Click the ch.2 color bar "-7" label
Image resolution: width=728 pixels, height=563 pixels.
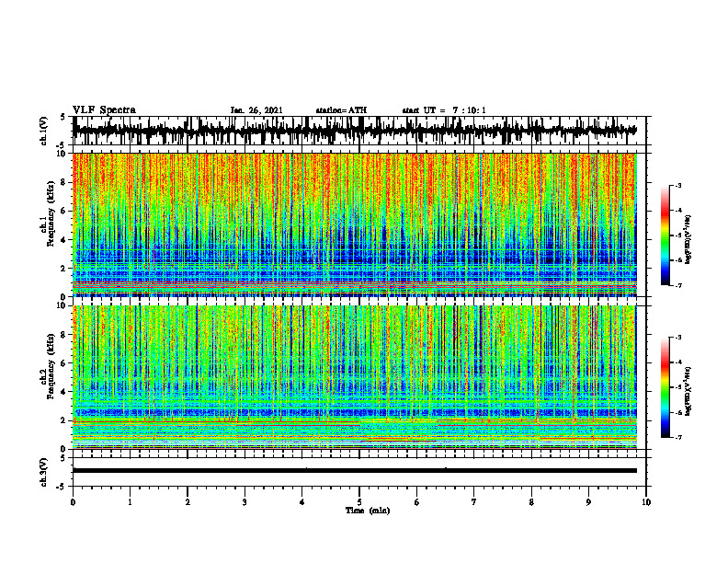pyautogui.click(x=678, y=437)
